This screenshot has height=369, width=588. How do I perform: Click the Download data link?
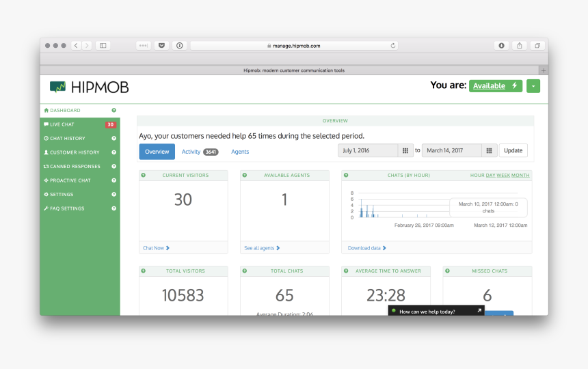tap(366, 248)
